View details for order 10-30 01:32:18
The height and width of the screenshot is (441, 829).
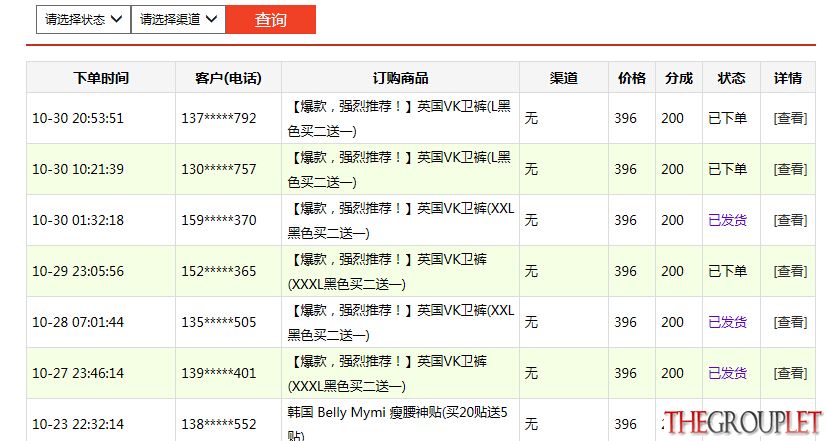tap(790, 220)
